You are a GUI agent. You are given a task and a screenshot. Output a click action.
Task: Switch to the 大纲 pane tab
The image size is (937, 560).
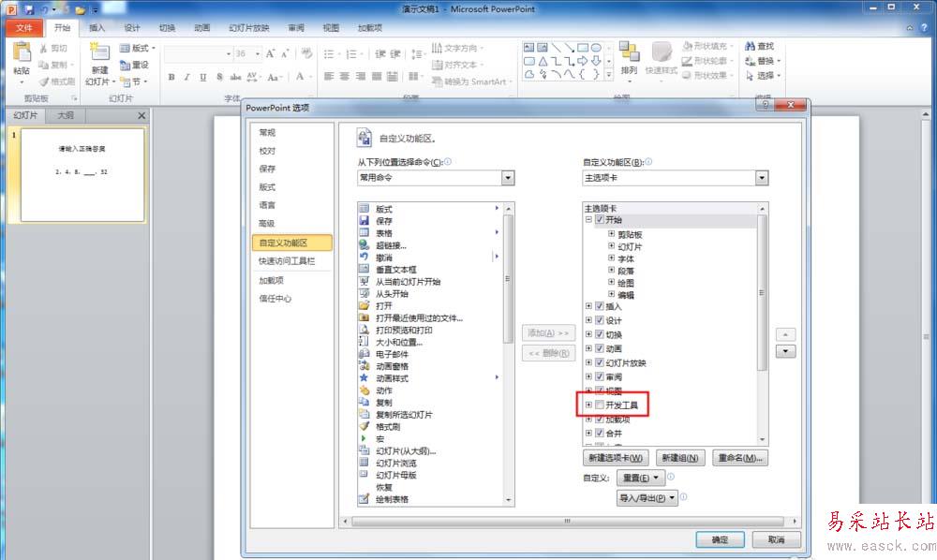click(66, 115)
